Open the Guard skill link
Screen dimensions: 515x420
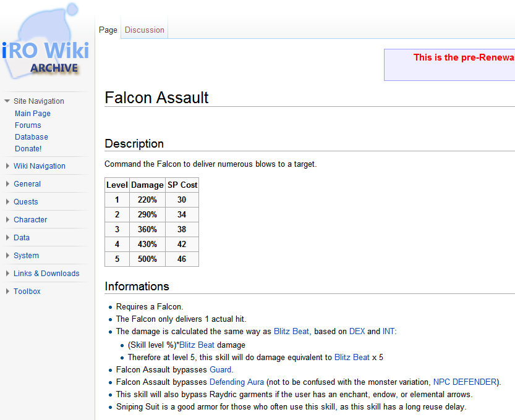(x=221, y=370)
